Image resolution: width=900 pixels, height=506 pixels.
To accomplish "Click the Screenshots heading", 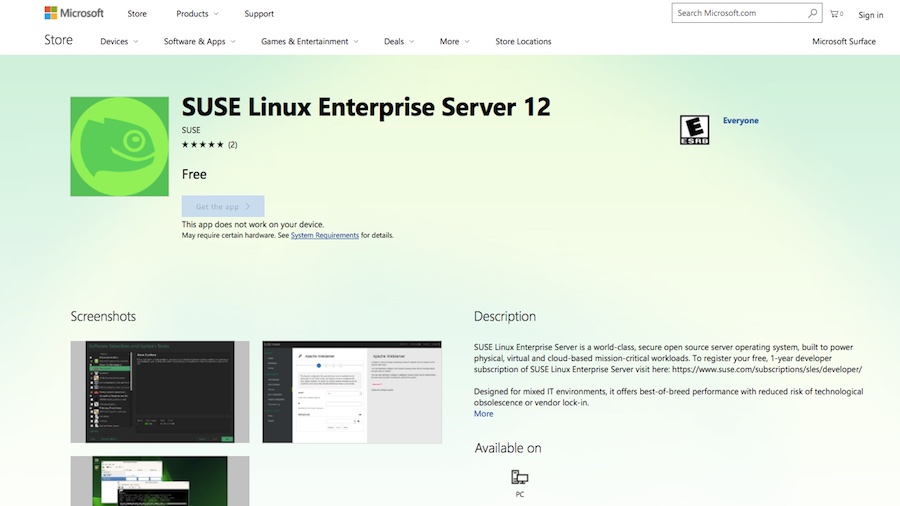I will coord(103,317).
